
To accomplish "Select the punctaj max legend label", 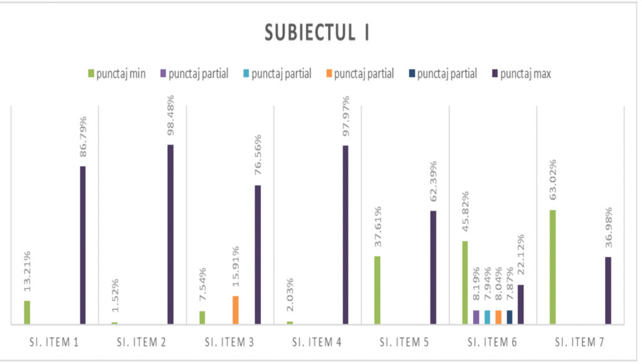I will click(x=525, y=74).
